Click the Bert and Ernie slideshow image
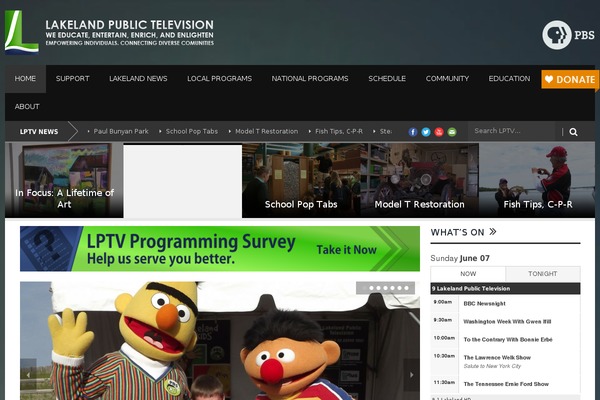Viewport: 600px width, 400px height. pos(220,341)
